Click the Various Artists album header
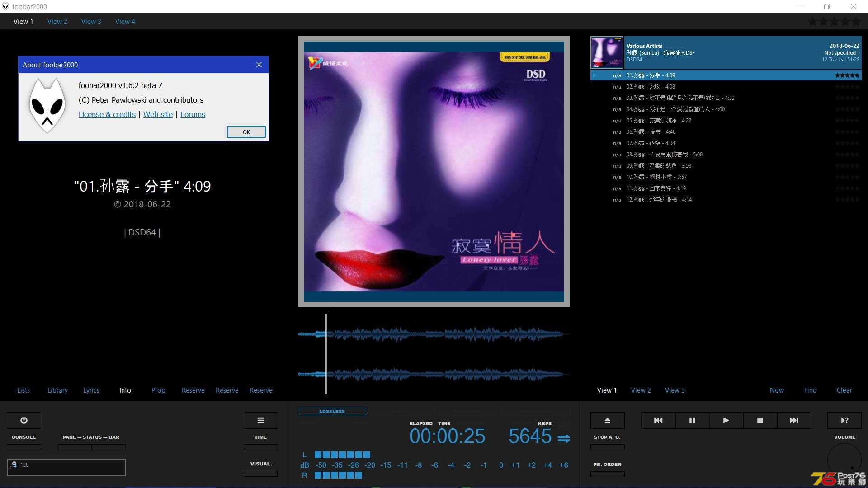The image size is (868, 488). click(726, 52)
